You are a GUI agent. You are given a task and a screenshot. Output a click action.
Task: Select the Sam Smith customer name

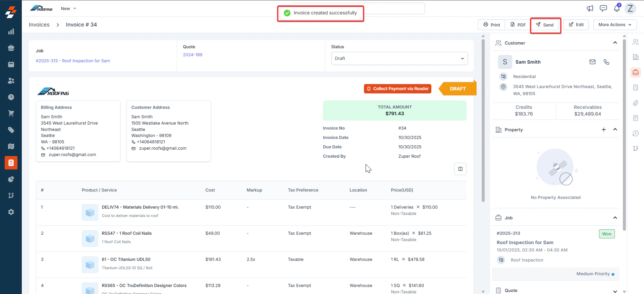(528, 62)
